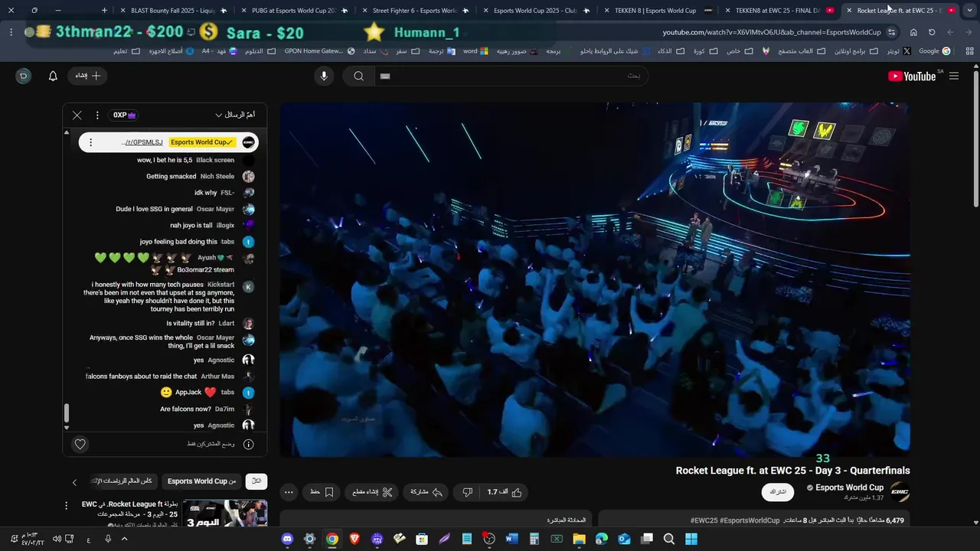Open the Google bookmark
Image resolution: width=980 pixels, height=551 pixels.
pyautogui.click(x=934, y=51)
